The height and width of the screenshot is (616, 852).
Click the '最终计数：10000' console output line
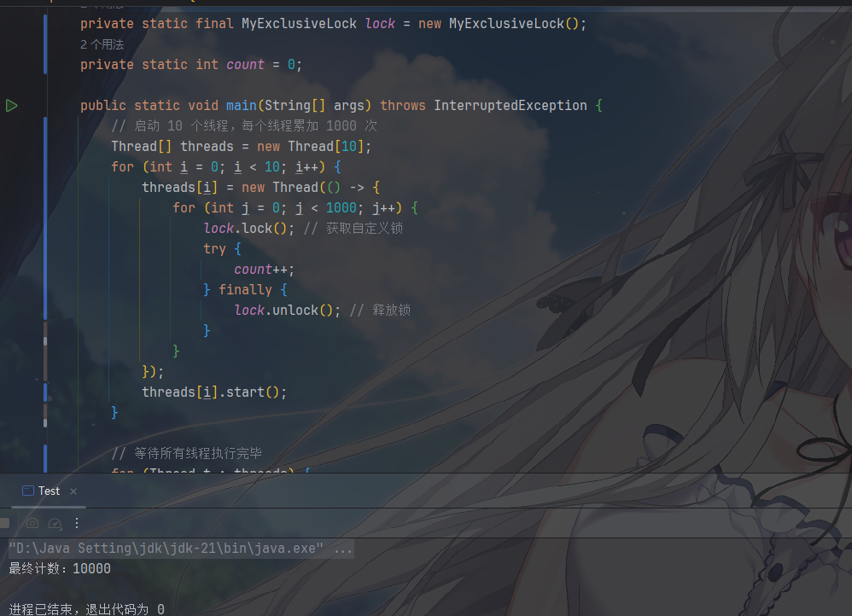(60, 569)
